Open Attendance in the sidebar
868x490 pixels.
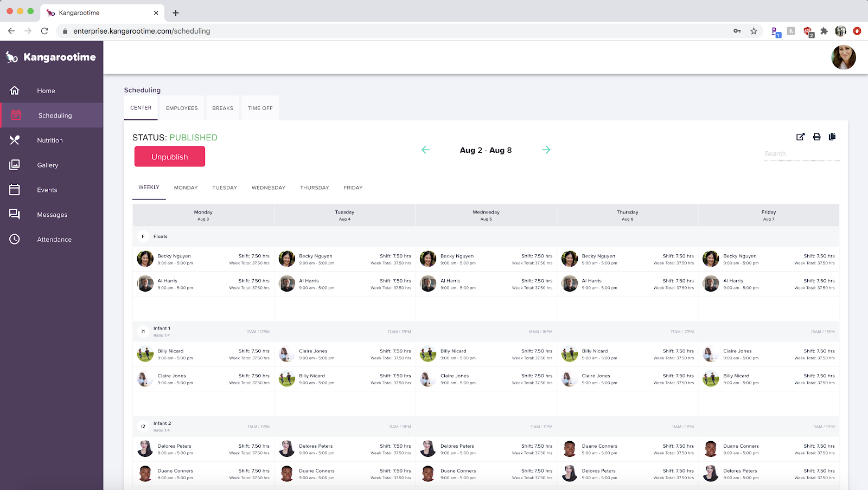pos(54,240)
